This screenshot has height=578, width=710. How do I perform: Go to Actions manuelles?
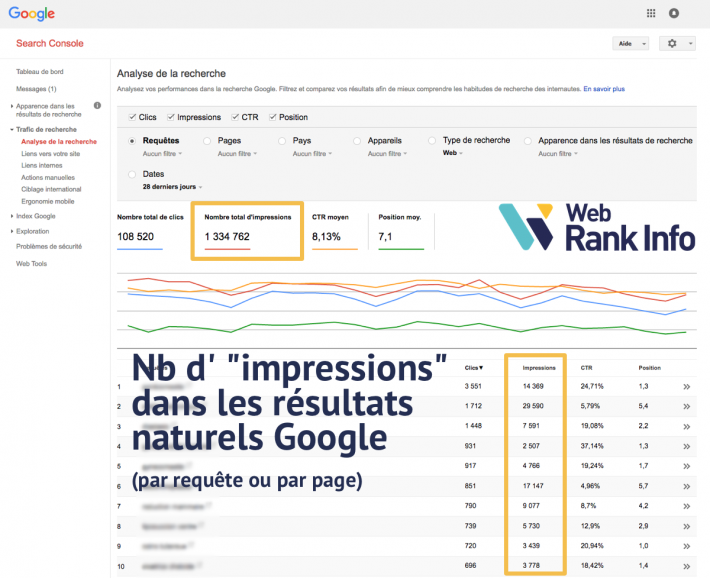pos(48,178)
